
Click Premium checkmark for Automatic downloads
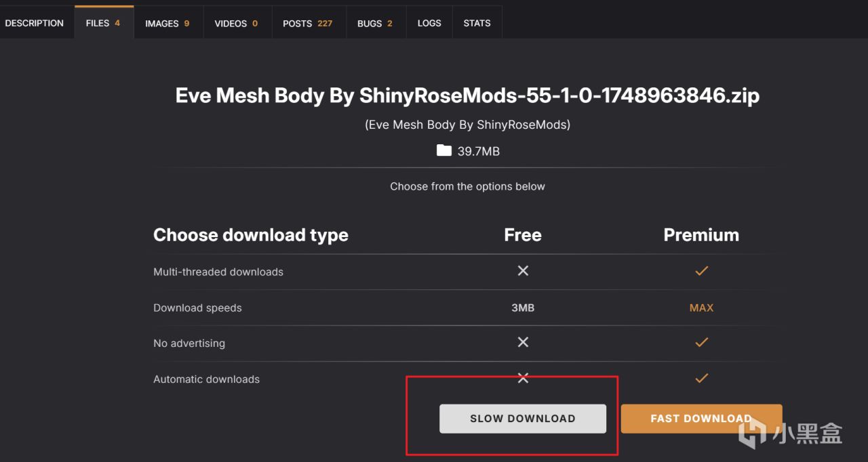[x=701, y=378]
